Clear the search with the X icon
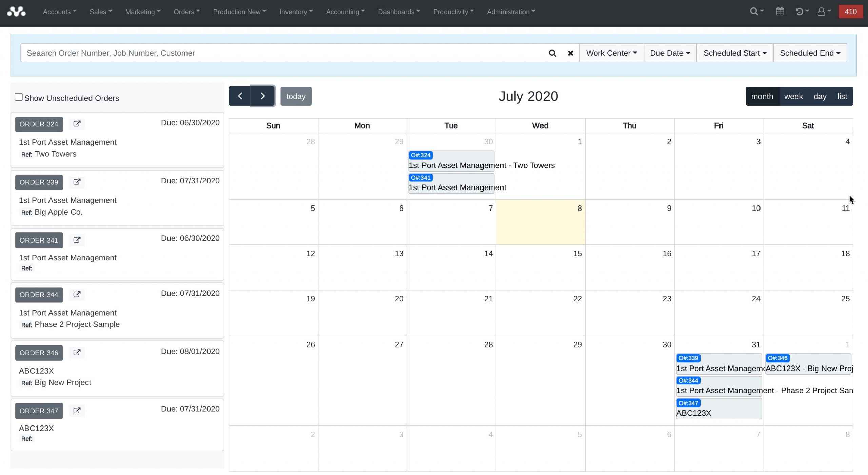This screenshot has height=475, width=868. tap(570, 53)
